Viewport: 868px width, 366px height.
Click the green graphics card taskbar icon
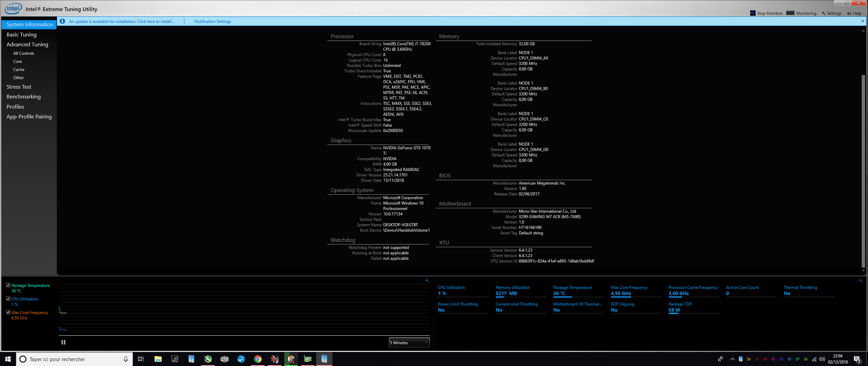tap(307, 359)
